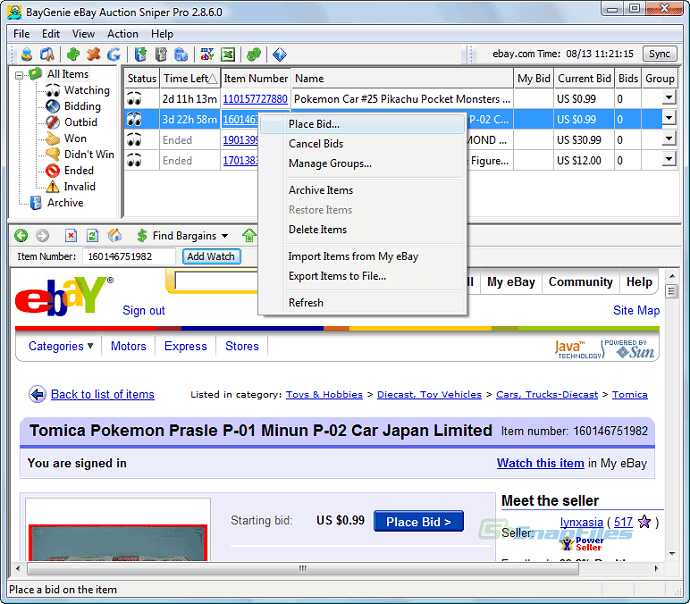Select Watching in the tree

pos(87,90)
